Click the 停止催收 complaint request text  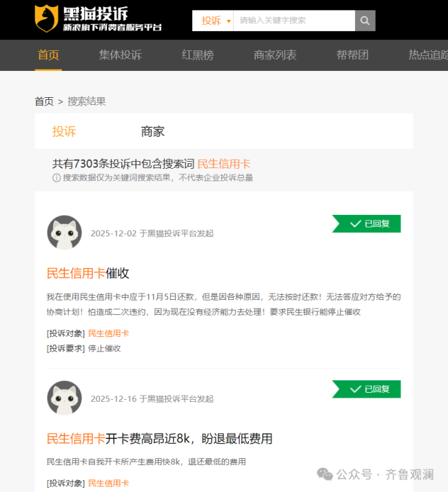point(105,348)
